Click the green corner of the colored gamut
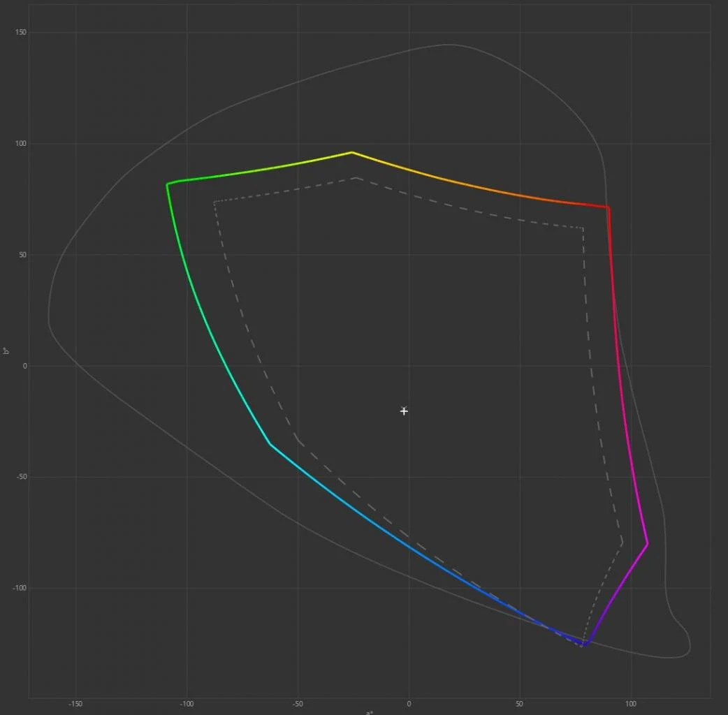Viewport: 728px width, 715px height. pyautogui.click(x=167, y=184)
